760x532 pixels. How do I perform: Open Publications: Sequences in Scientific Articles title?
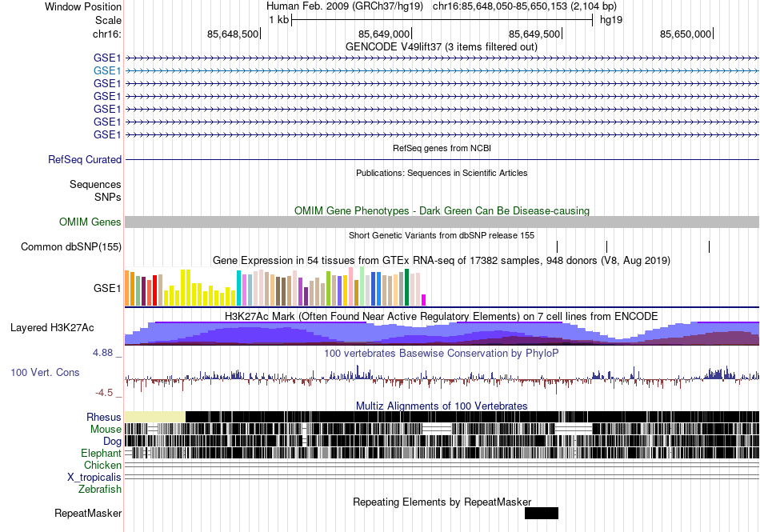pos(442,173)
